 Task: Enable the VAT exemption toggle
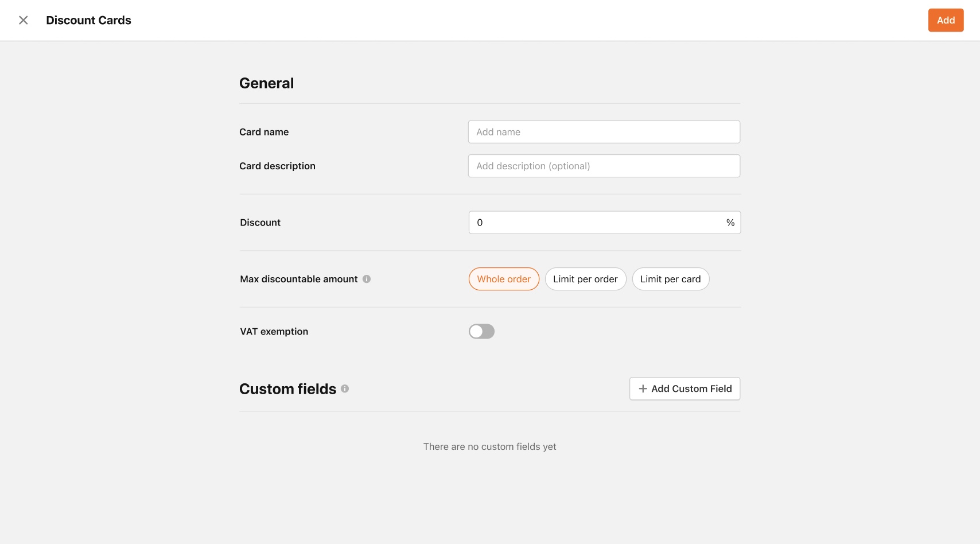click(481, 332)
